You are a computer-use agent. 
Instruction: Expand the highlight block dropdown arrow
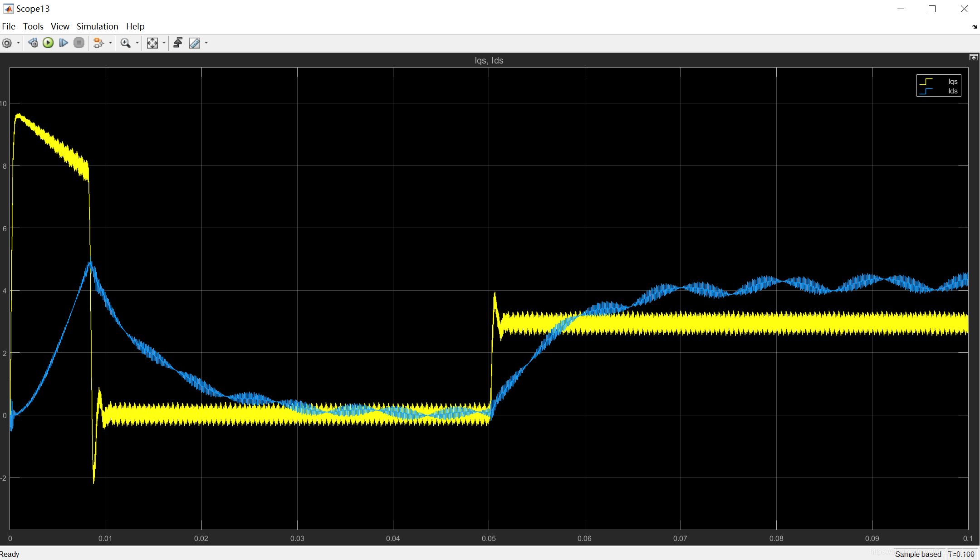click(x=110, y=43)
